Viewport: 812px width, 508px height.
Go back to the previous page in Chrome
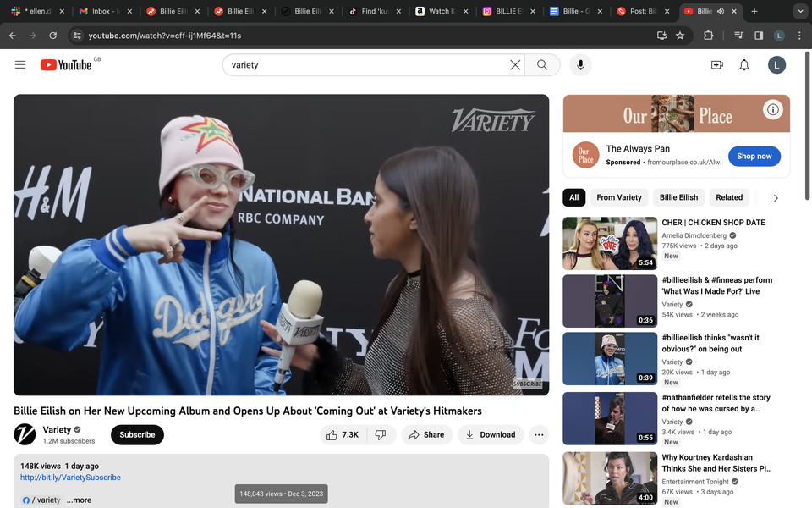click(x=13, y=36)
